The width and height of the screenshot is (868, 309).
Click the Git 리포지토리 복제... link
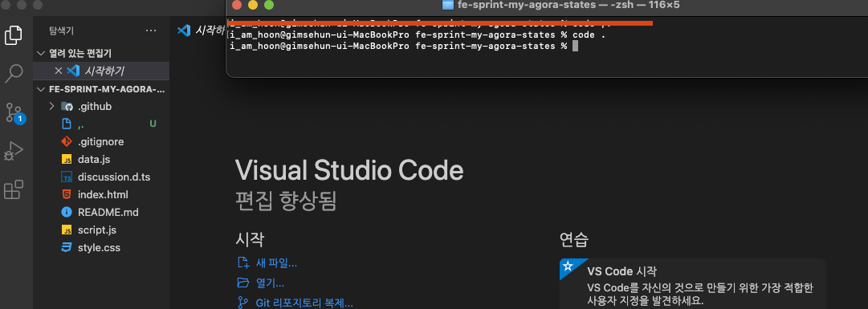coord(304,303)
